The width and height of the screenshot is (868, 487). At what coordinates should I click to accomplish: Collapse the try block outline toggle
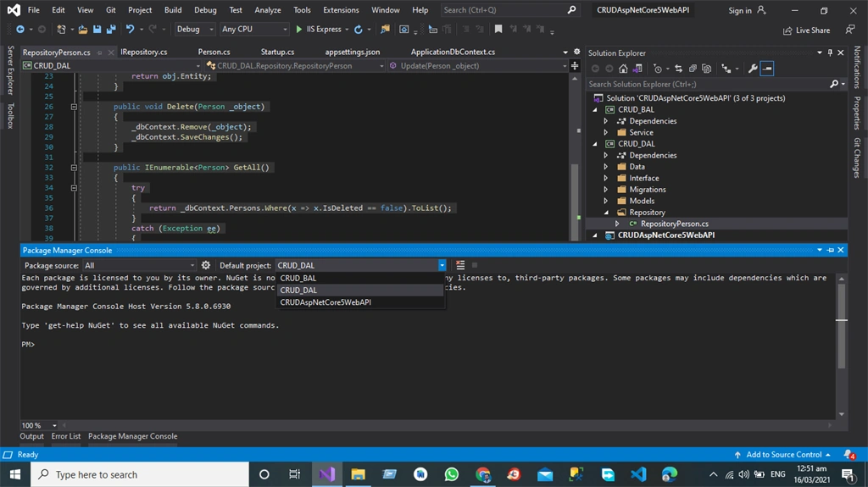tap(74, 188)
